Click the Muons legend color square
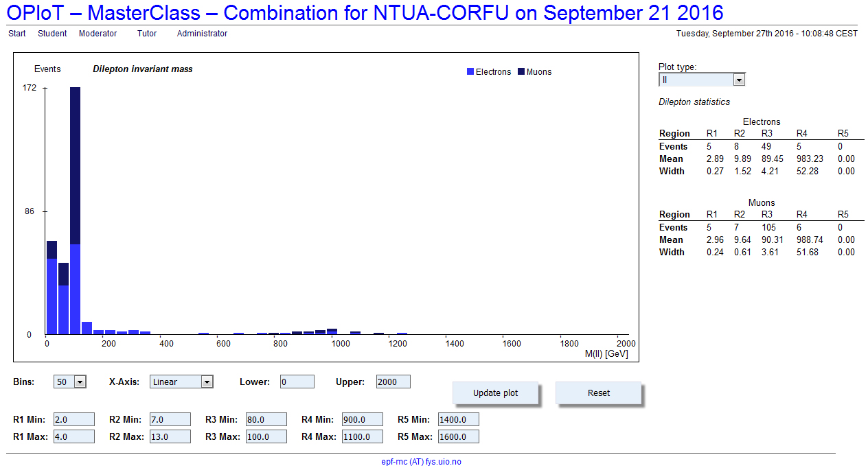This screenshot has height=468, width=868. tap(521, 71)
